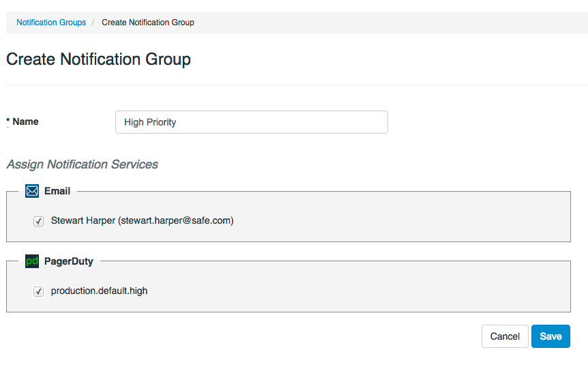Open the Notification Groups breadcrumb link
This screenshot has width=588, height=367.
coord(51,23)
